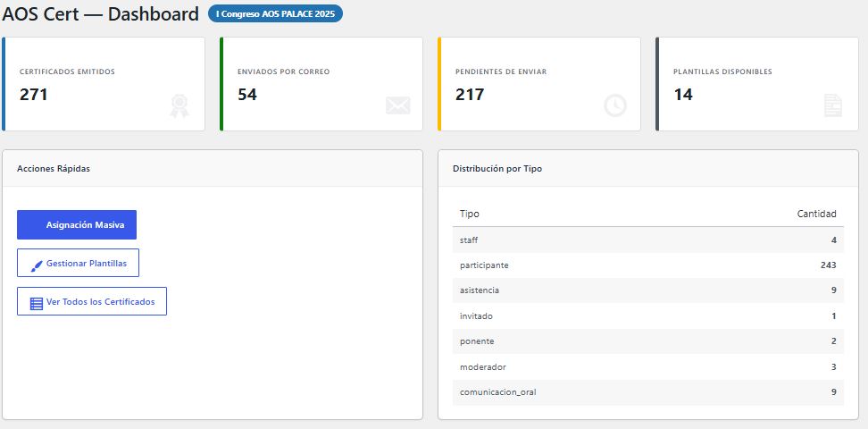Select the moderador row label
Image resolution: width=868 pixels, height=429 pixels.
coord(483,367)
